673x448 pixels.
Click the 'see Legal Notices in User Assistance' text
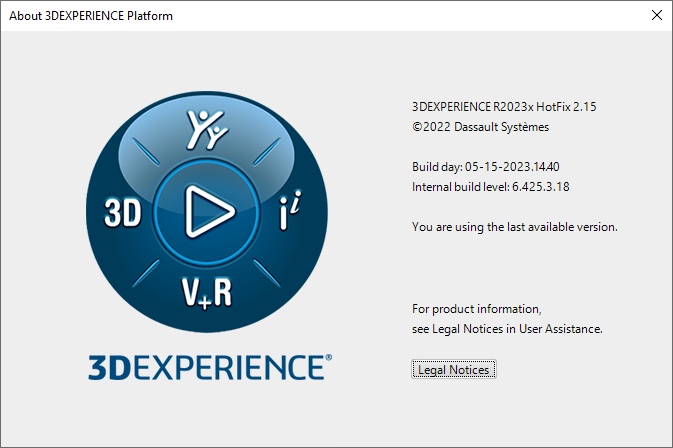click(507, 328)
